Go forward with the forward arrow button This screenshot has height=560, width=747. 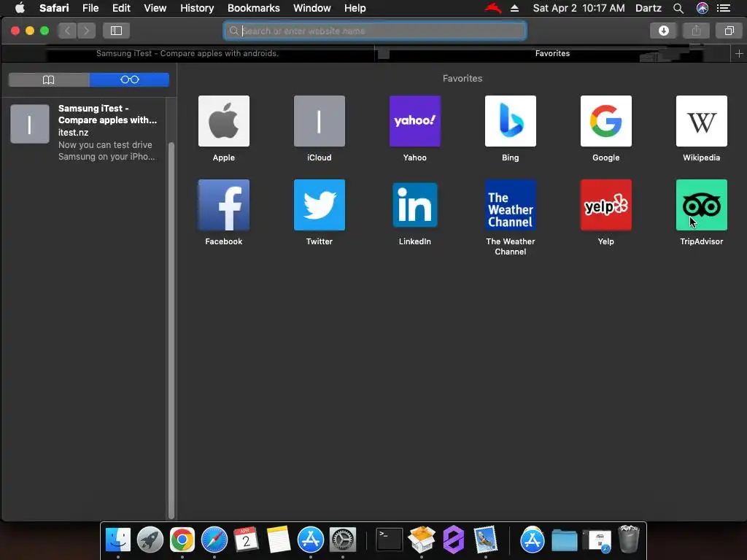coord(86,31)
